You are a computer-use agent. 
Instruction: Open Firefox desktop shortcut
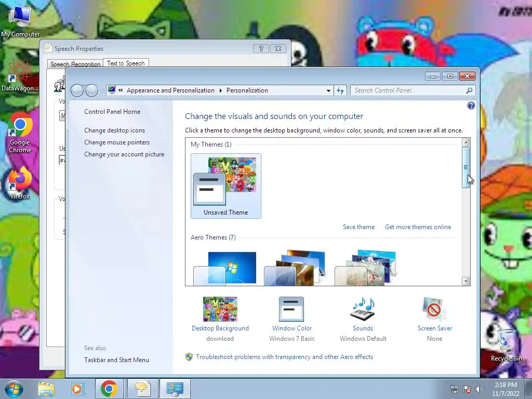[20, 183]
